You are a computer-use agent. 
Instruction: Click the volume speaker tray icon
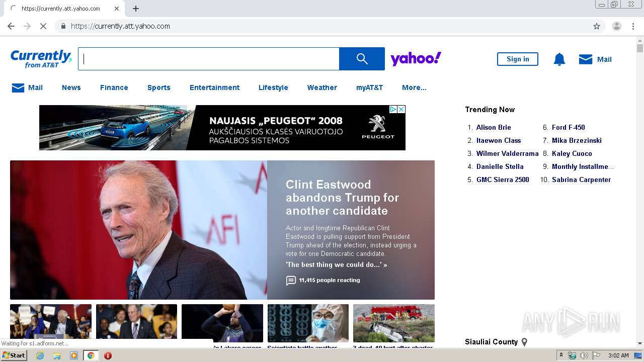click(x=584, y=355)
